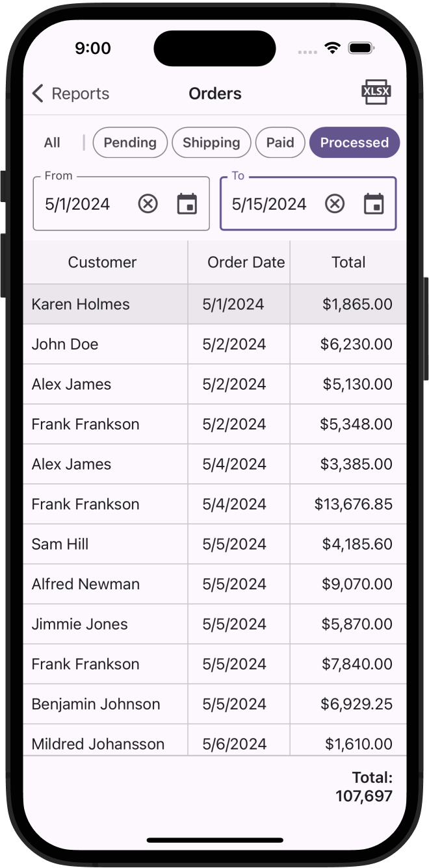Select the All filter
Image resolution: width=429 pixels, height=868 pixels.
(52, 142)
